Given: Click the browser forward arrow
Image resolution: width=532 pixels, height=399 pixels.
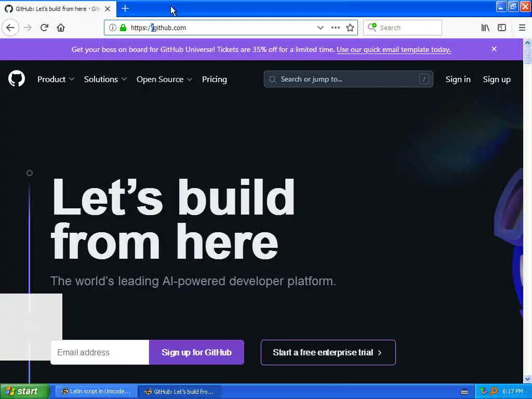Looking at the screenshot, I should [28, 28].
